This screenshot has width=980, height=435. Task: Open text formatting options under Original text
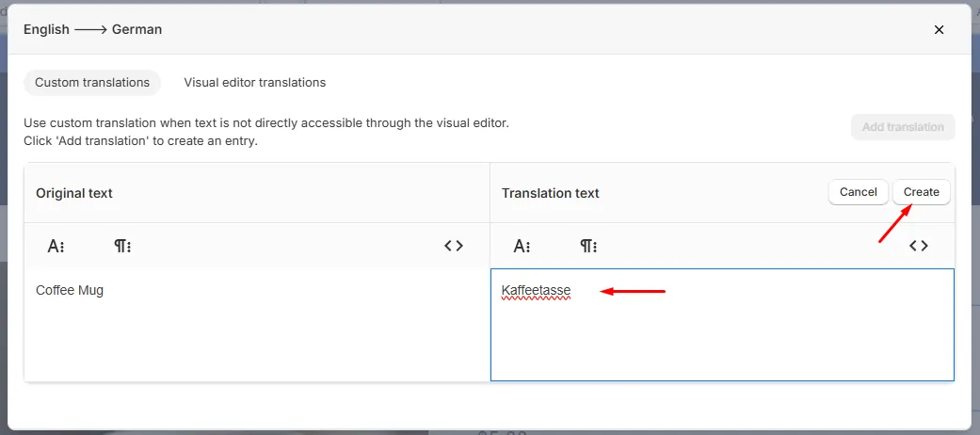[x=56, y=247]
